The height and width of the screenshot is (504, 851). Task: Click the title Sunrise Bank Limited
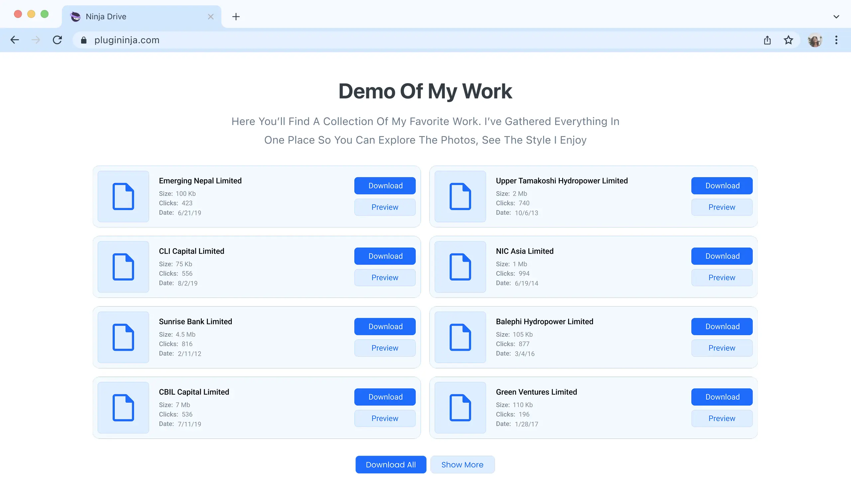(x=195, y=321)
